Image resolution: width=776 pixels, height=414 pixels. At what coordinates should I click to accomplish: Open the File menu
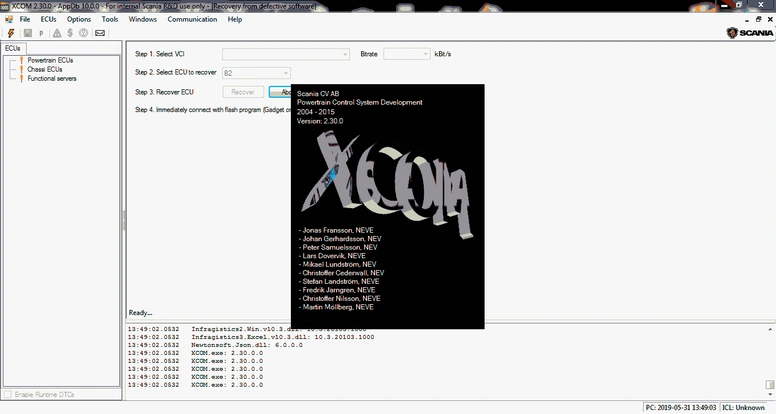25,19
